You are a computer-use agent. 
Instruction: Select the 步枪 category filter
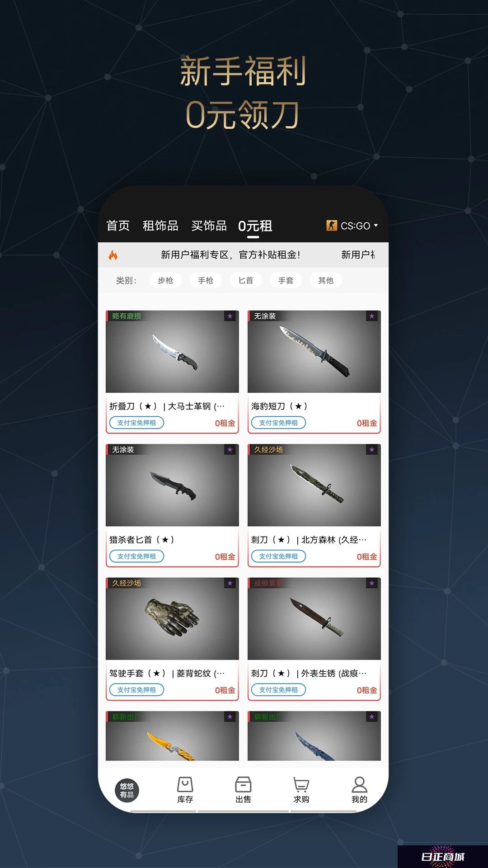click(x=165, y=280)
